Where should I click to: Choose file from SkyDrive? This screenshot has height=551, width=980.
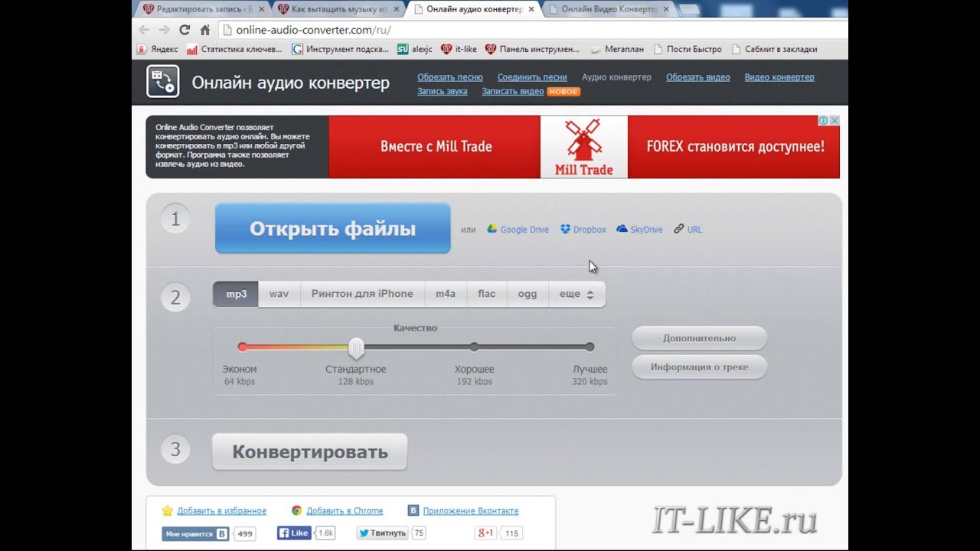(x=640, y=230)
